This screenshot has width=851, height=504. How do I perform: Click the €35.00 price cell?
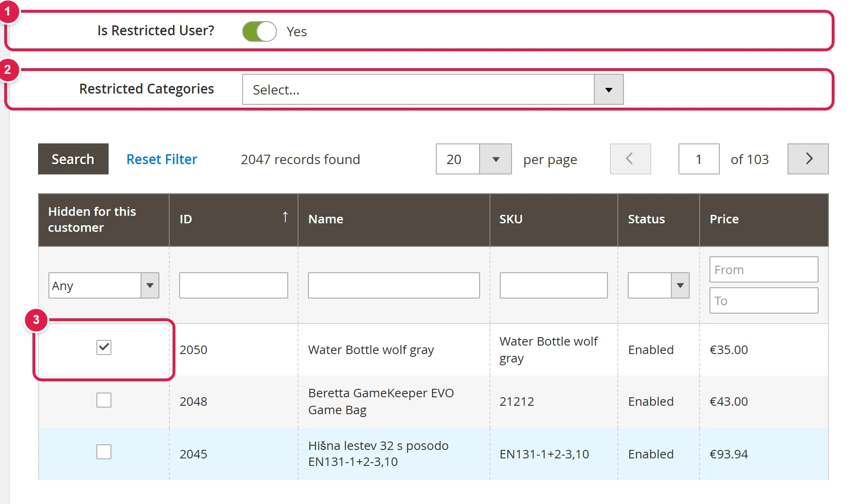[764, 350]
